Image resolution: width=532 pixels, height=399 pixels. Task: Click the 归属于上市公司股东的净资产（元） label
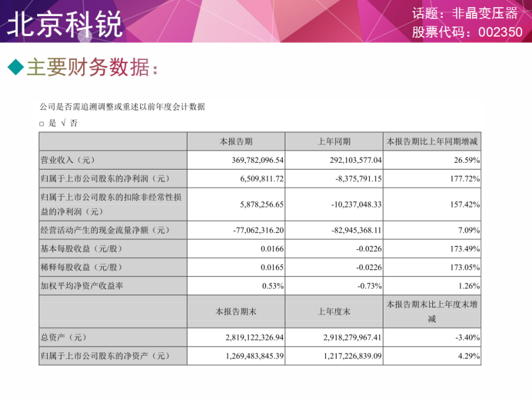(105, 356)
